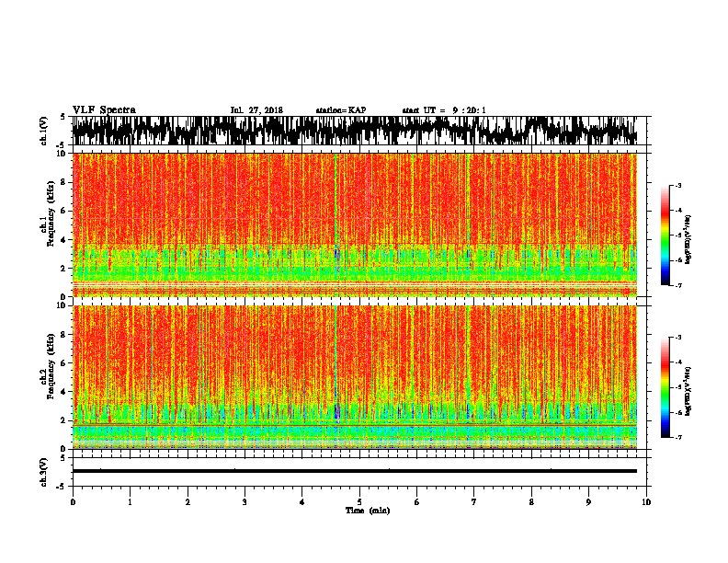Click the ch.1(V) axis label
This screenshot has width=728, height=563.
(x=44, y=131)
